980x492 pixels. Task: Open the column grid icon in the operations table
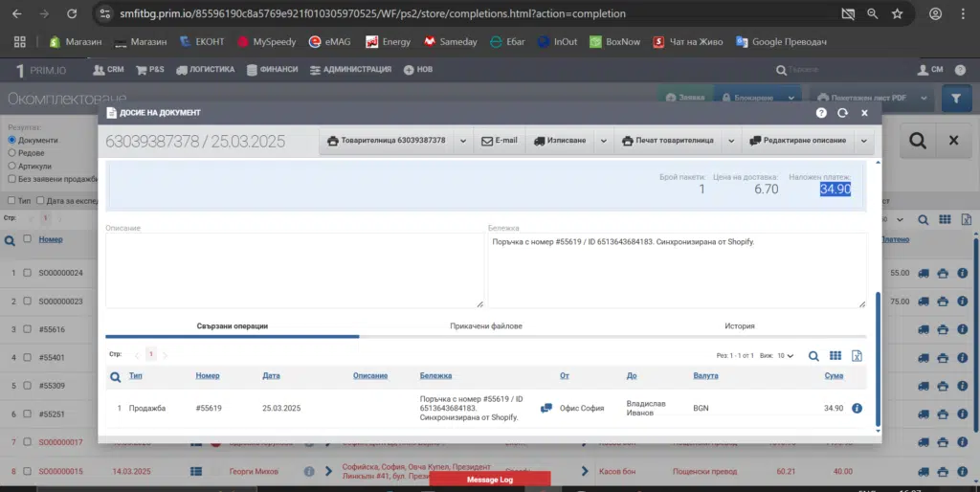835,355
